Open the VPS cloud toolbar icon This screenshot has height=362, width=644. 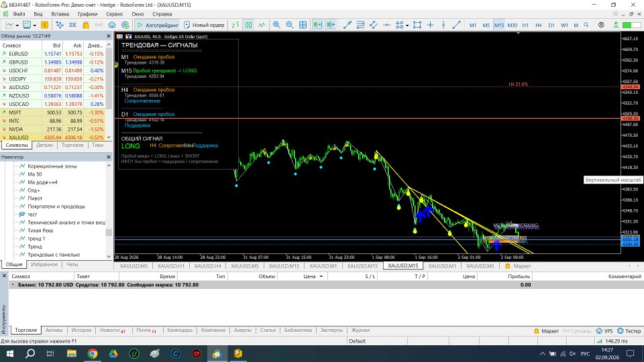pyautogui.click(x=112, y=25)
